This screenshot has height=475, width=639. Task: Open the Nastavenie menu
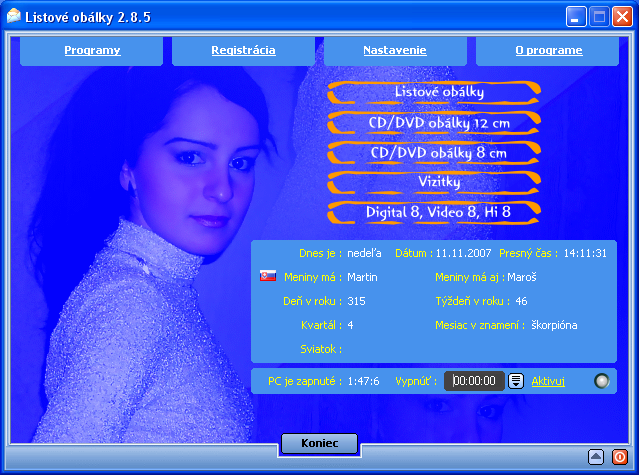pos(395,50)
